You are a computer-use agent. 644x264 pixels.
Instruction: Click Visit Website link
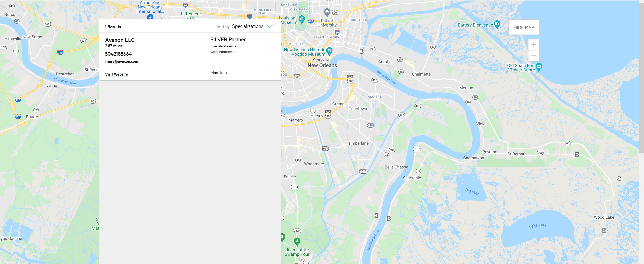tap(116, 74)
